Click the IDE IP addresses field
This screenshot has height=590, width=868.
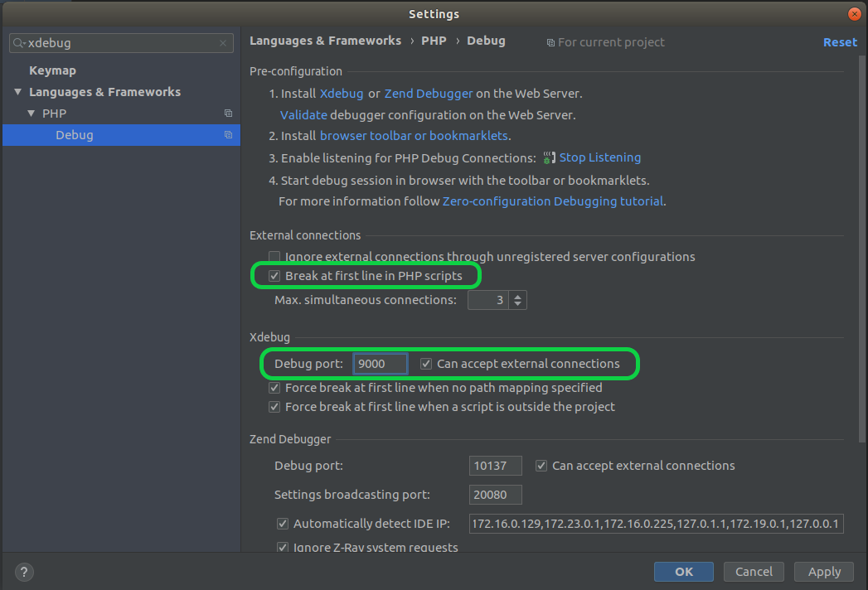656,524
